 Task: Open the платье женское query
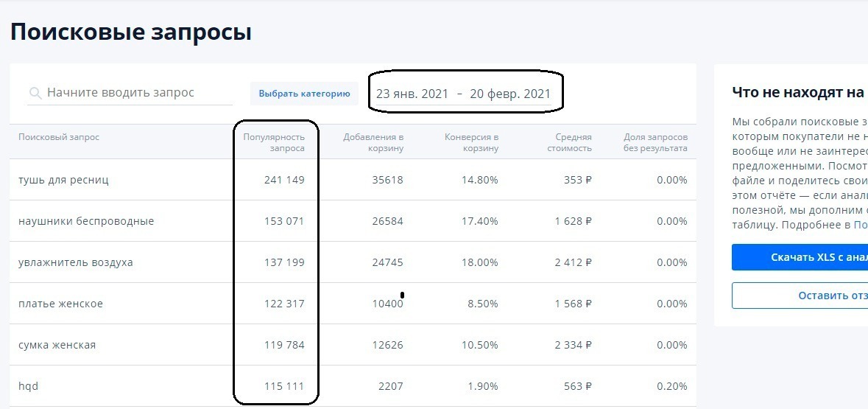60,304
